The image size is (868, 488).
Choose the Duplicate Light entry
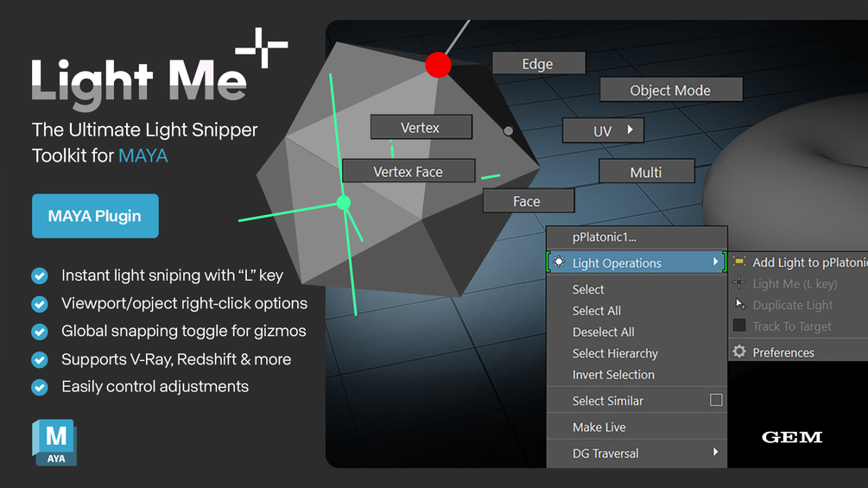click(793, 305)
